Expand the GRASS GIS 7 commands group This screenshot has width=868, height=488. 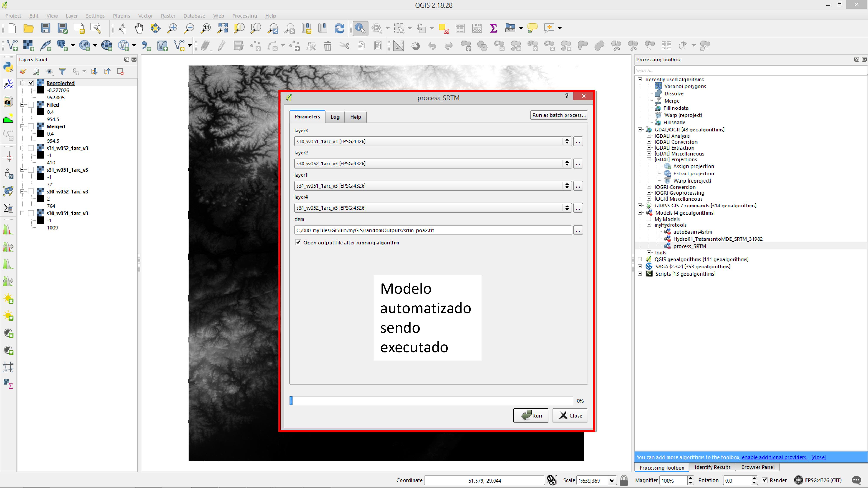click(x=640, y=205)
